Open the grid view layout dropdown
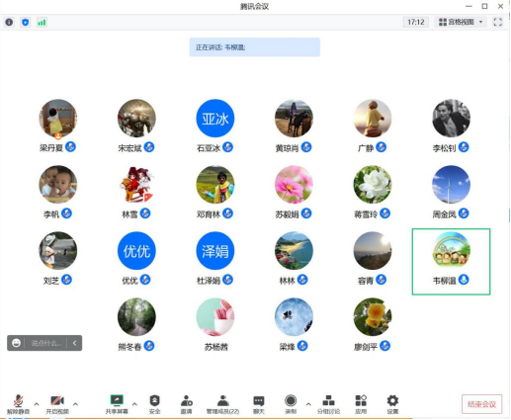The width and height of the screenshot is (511, 420). (x=461, y=22)
